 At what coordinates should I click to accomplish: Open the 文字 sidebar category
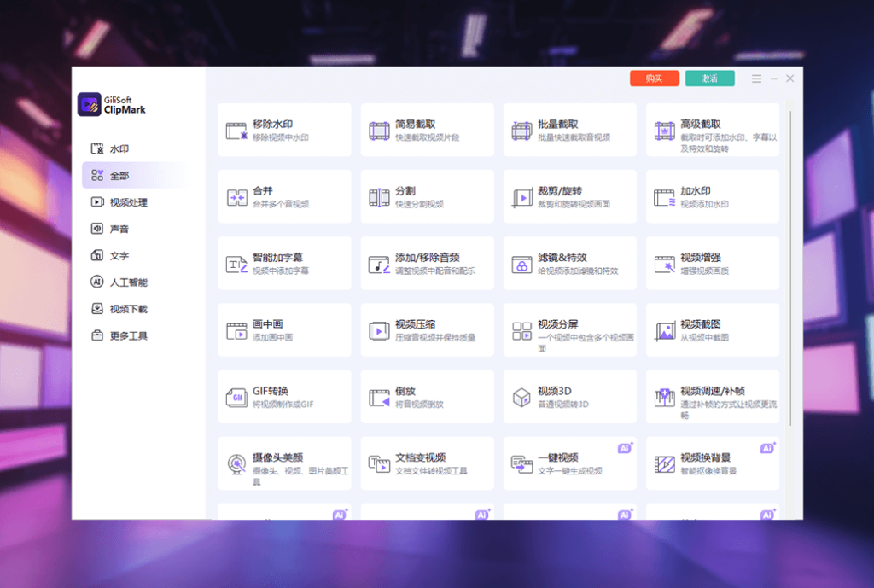click(137, 256)
